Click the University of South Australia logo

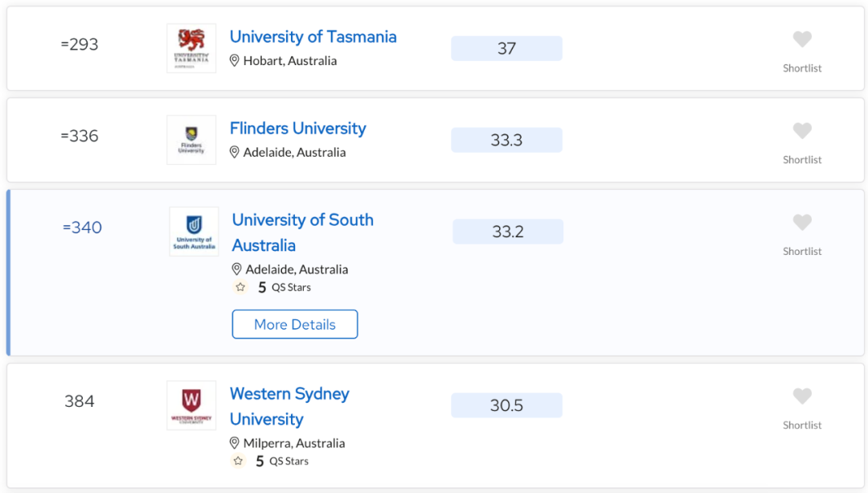click(x=194, y=232)
